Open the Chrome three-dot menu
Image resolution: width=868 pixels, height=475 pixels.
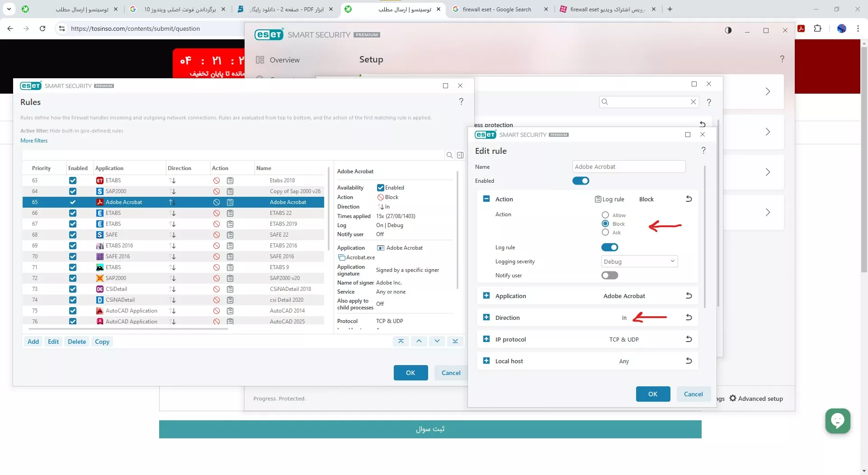click(858, 28)
